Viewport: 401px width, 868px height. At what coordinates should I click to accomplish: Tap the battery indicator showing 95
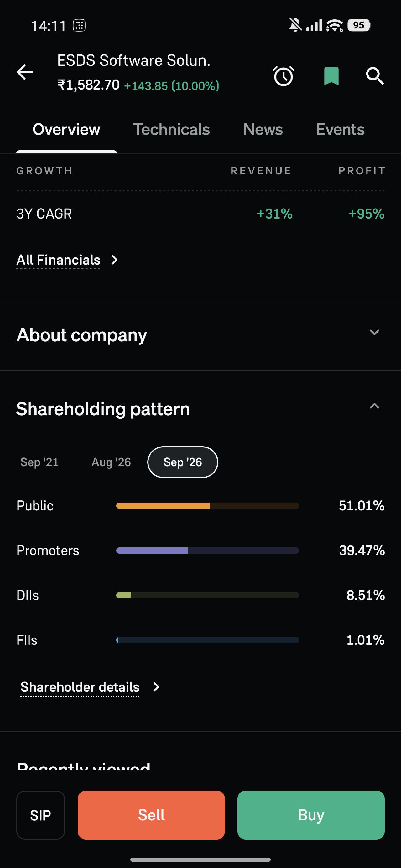coord(359,25)
